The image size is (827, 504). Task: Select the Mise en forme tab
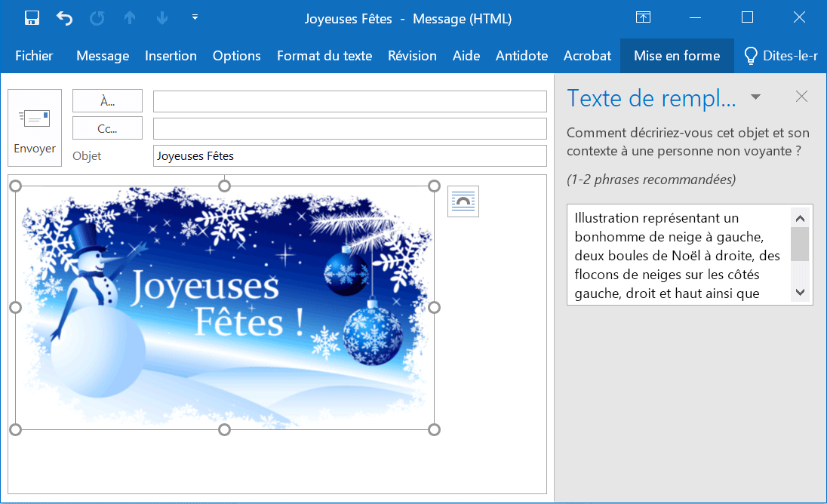pos(677,56)
